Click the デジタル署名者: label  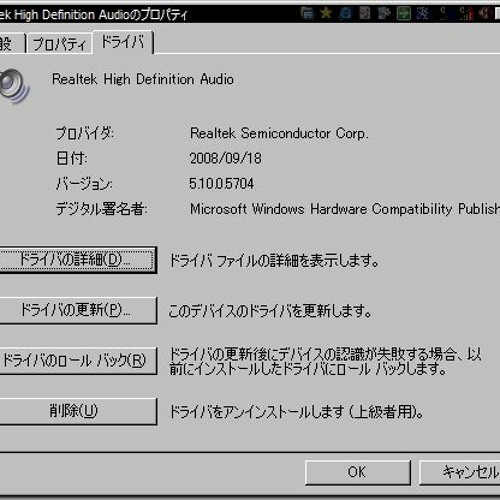tap(102, 209)
